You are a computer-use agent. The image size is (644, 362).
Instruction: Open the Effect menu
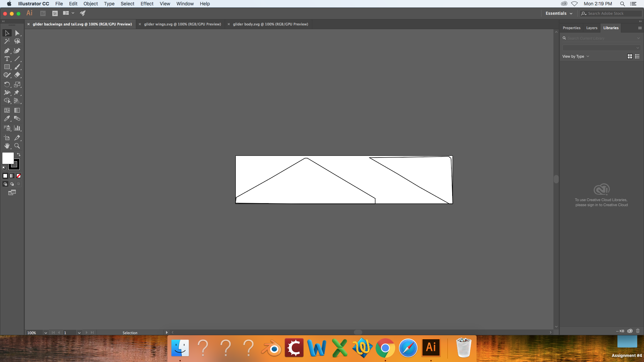click(146, 4)
